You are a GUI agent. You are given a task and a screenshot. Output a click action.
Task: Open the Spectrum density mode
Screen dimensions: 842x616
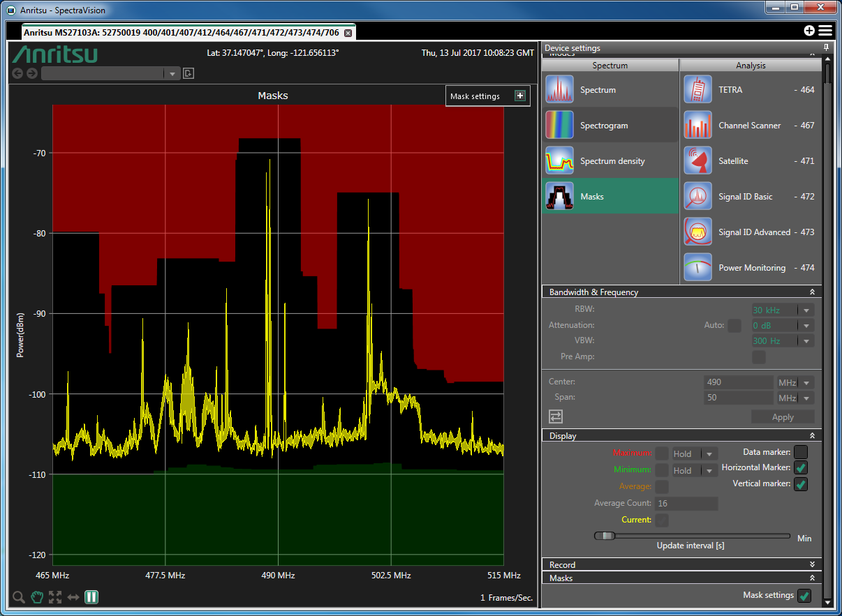[x=559, y=161]
